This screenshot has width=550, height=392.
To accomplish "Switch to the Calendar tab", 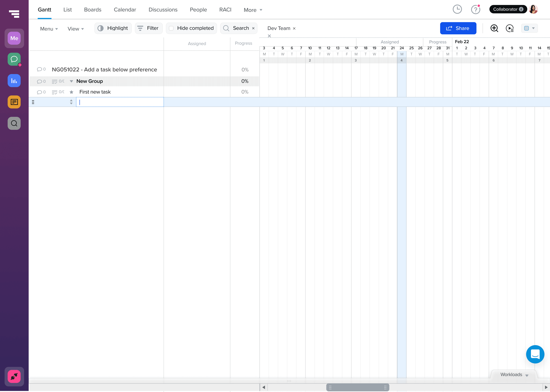I will pos(125,10).
